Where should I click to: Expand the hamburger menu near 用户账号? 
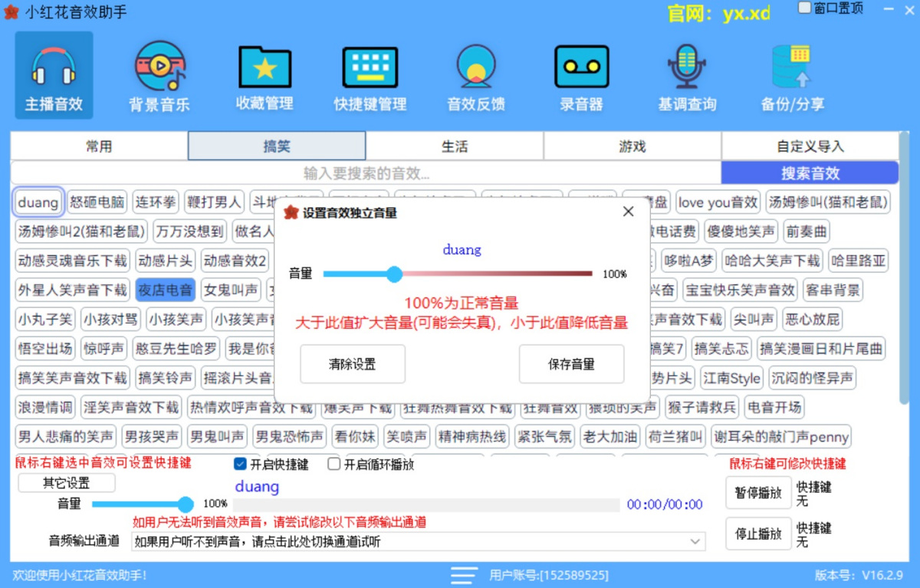tap(463, 574)
